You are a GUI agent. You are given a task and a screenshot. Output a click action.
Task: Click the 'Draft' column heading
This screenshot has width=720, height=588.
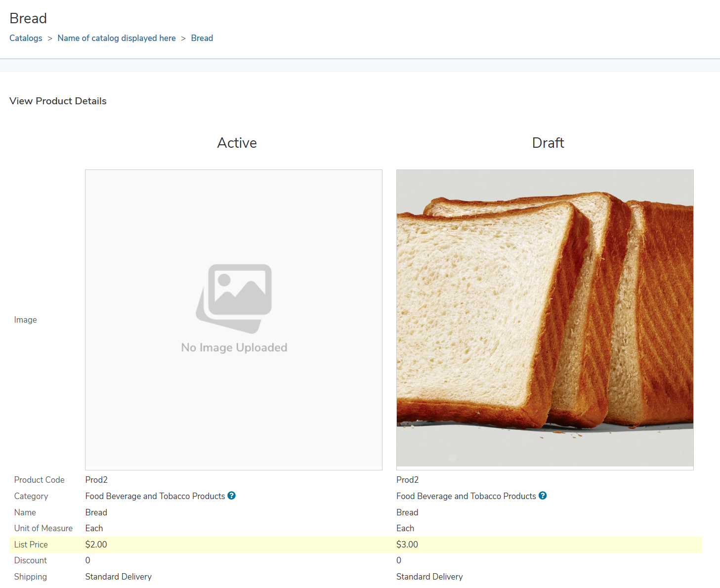click(548, 143)
